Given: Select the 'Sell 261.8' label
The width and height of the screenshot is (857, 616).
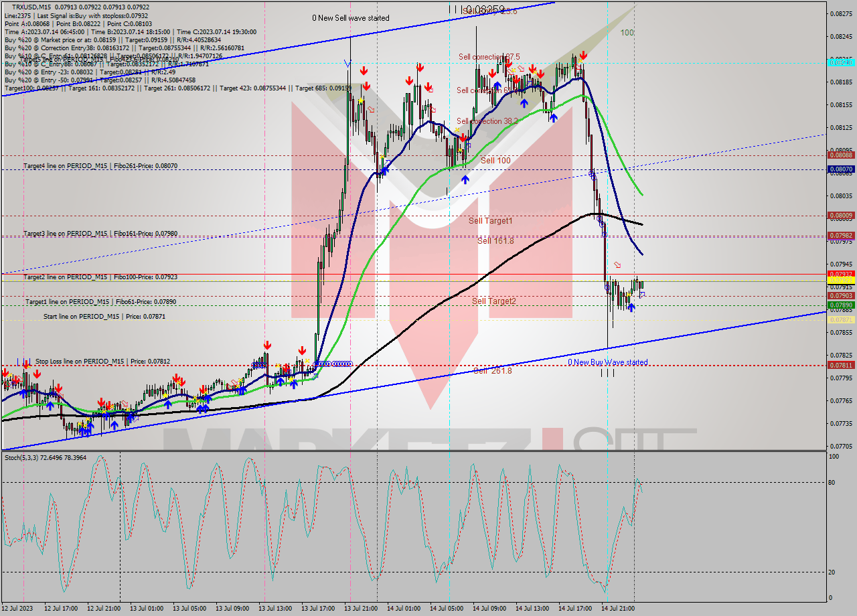Looking at the screenshot, I should 492,371.
